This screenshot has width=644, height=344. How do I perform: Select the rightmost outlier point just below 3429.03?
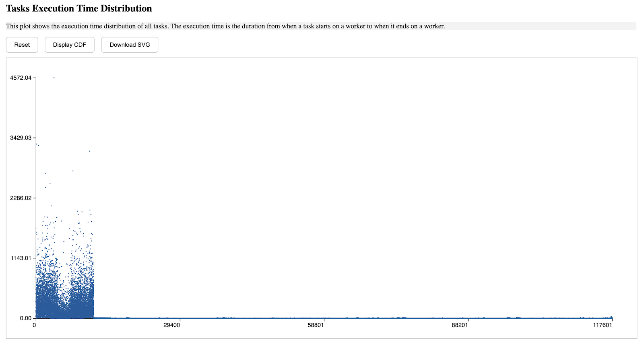point(89,151)
